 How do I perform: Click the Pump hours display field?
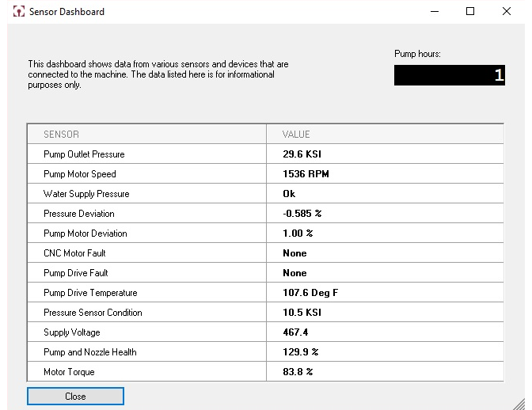[449, 76]
